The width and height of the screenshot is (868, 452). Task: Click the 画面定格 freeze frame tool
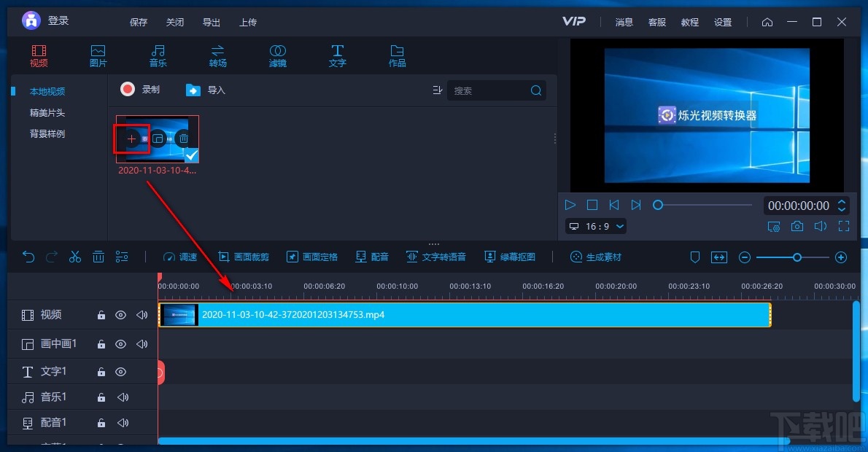coord(312,257)
